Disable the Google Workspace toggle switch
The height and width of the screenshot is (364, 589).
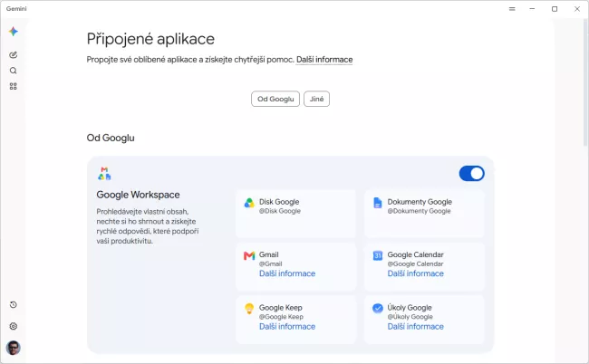(x=472, y=173)
